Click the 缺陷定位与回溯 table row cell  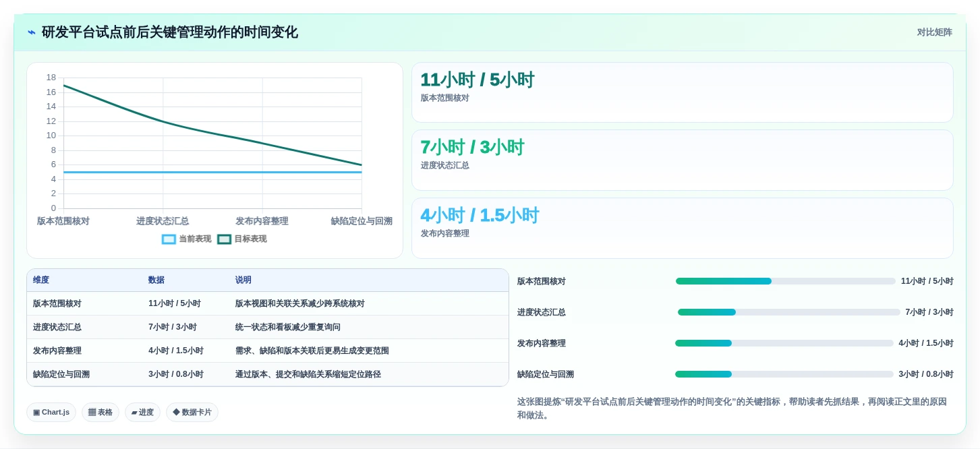[61, 375]
